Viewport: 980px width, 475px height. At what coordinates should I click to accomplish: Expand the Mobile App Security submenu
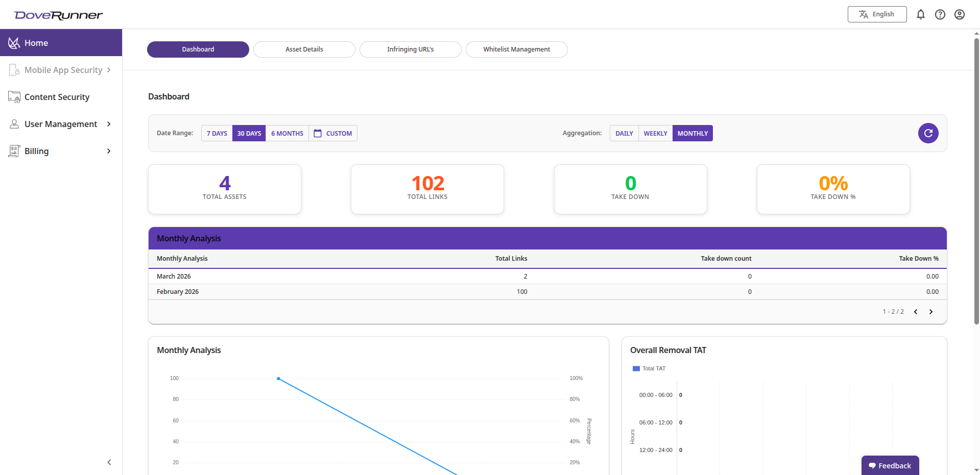(109, 70)
